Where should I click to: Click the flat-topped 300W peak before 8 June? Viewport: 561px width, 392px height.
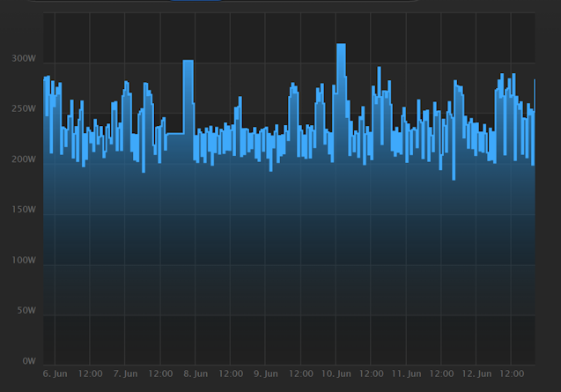coord(188,63)
